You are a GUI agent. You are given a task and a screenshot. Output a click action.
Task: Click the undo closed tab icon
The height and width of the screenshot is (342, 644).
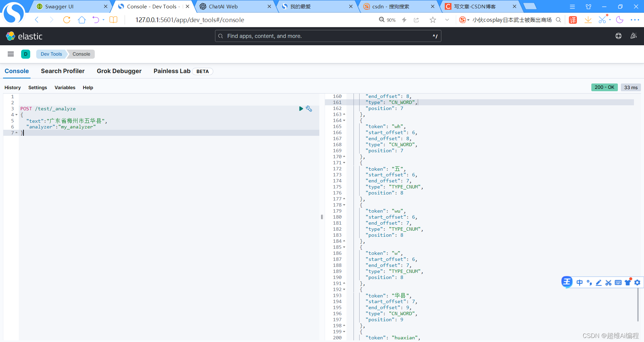(x=96, y=20)
